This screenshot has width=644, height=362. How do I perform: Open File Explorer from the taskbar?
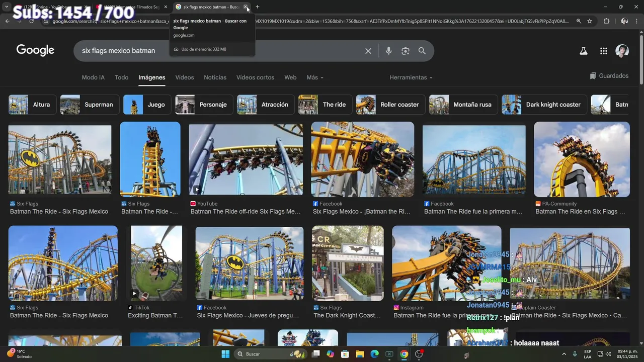pyautogui.click(x=360, y=354)
